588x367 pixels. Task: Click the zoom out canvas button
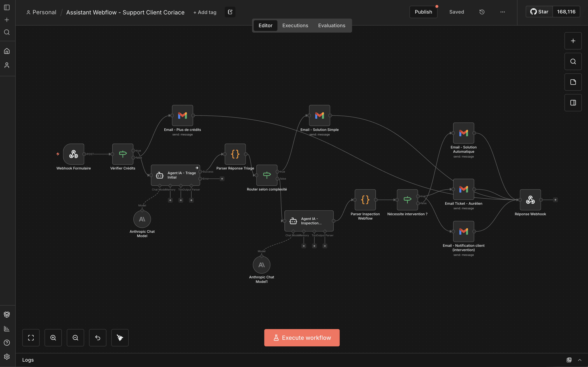(75, 338)
